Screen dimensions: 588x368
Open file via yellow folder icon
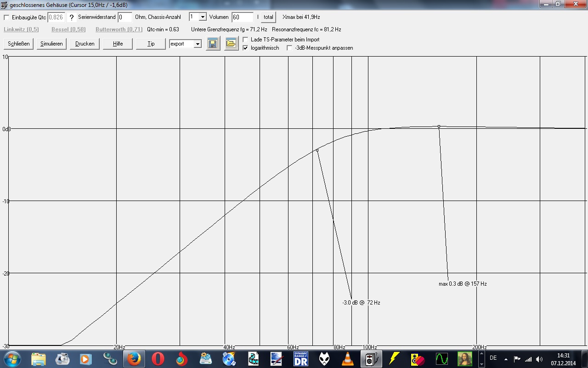pos(232,44)
